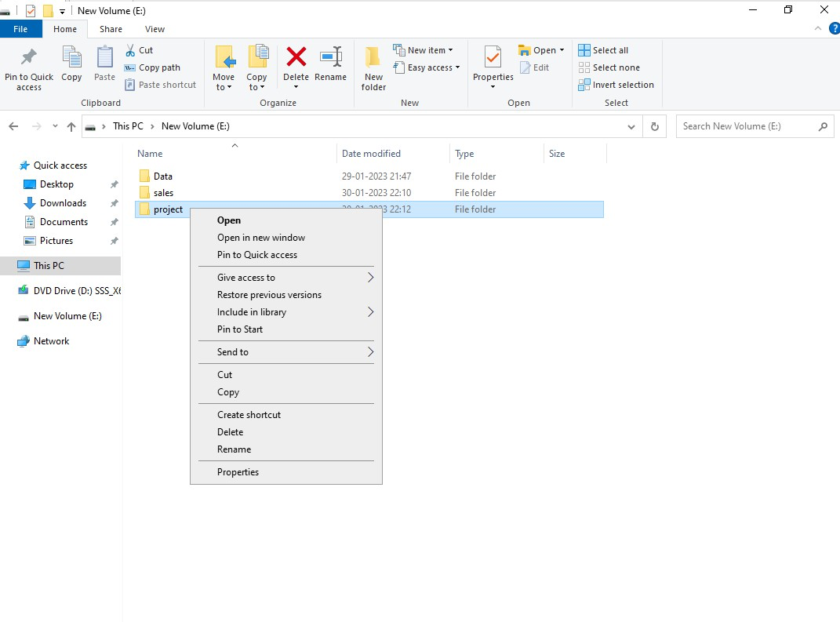Click the red Delete X icon
The image size is (840, 622).
[296, 56]
